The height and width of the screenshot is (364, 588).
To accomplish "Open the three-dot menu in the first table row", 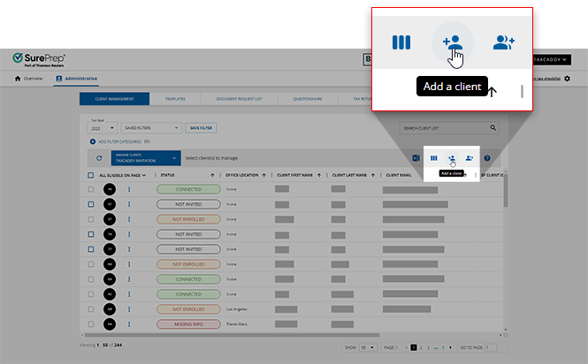I will tap(129, 189).
